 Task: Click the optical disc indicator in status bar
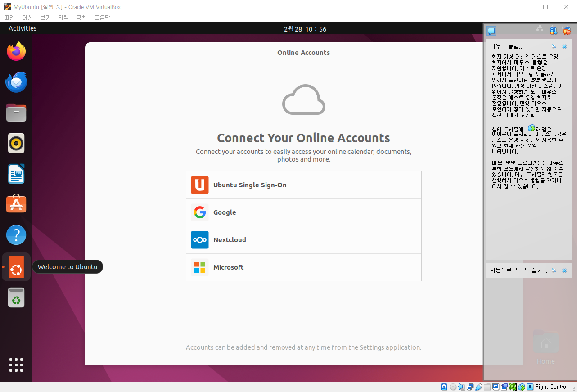[453, 387]
